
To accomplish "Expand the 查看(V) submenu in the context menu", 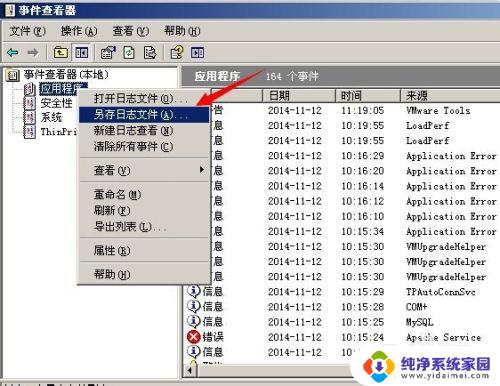I will 144,170.
